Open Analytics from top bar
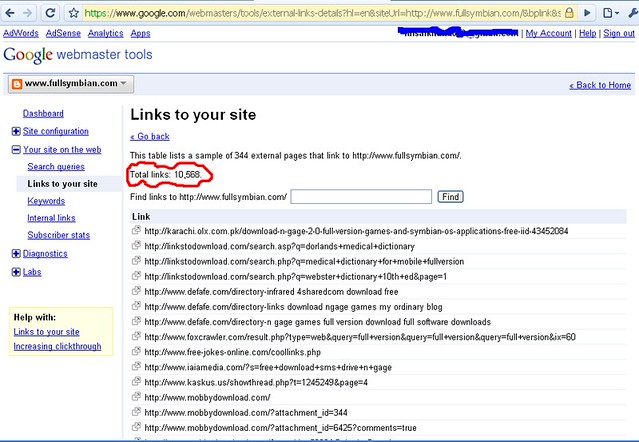The image size is (639, 442). [106, 33]
